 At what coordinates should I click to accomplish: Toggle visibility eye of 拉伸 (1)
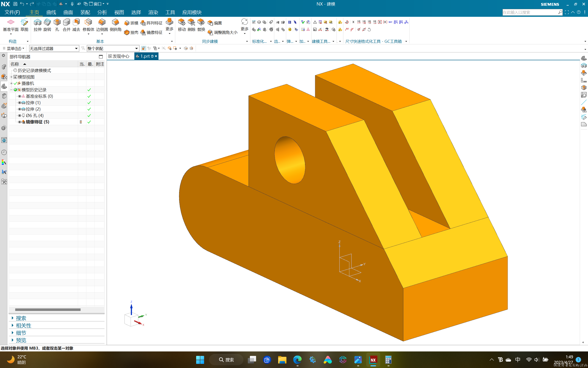pos(20,103)
